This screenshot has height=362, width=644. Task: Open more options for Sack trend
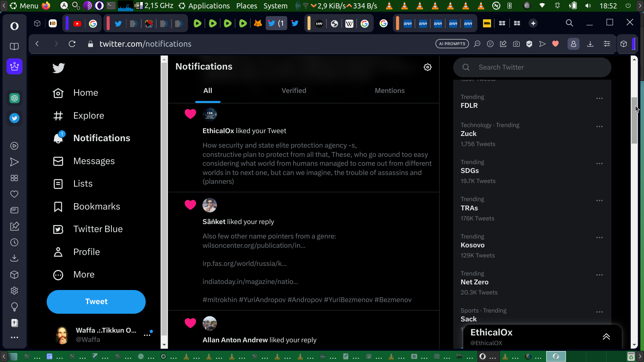point(599,312)
